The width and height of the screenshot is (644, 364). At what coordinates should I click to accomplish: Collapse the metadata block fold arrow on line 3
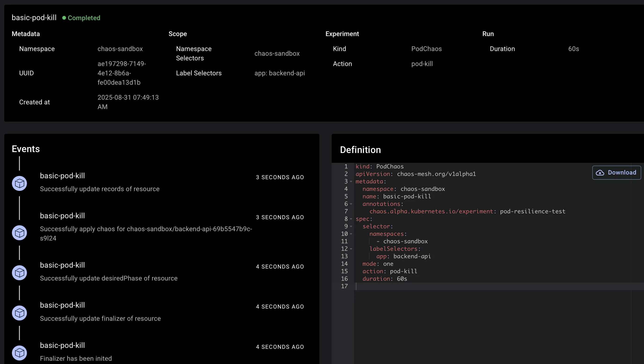coord(351,182)
